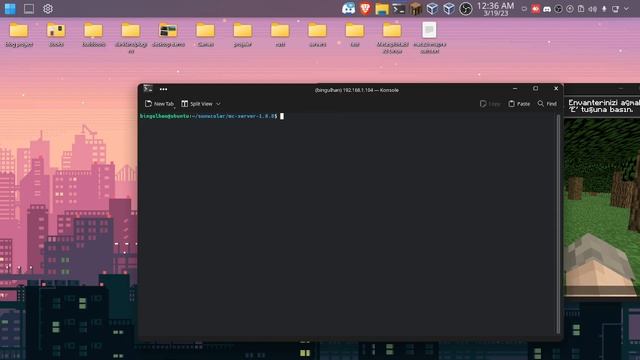640x360 pixels.
Task: Open the Windows-style start menu icon
Action: coord(10,9)
